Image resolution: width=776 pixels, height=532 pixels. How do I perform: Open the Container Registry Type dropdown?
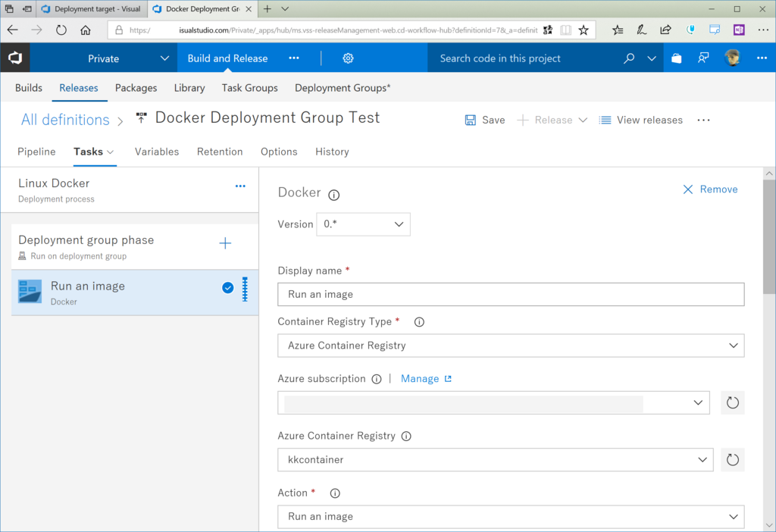[511, 346]
